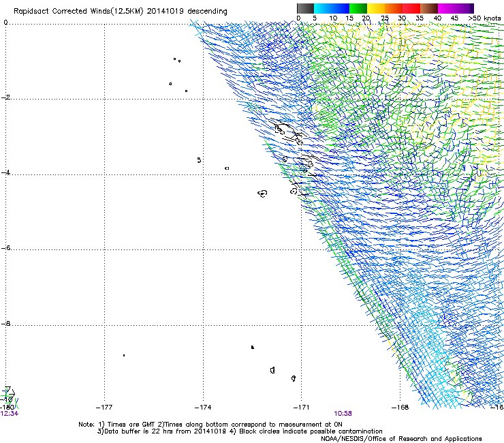
Task: Click the purple time label 10:58
Action: pos(343,414)
